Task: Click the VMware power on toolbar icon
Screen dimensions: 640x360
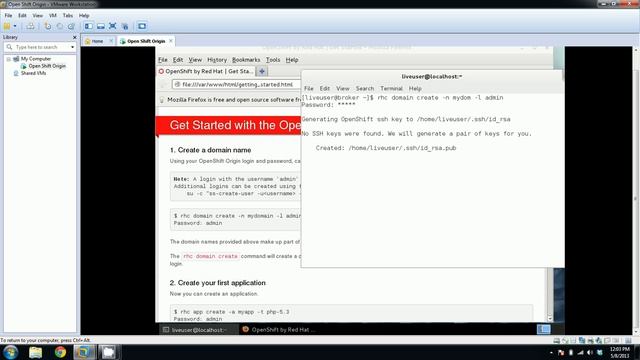Action: 7,26
